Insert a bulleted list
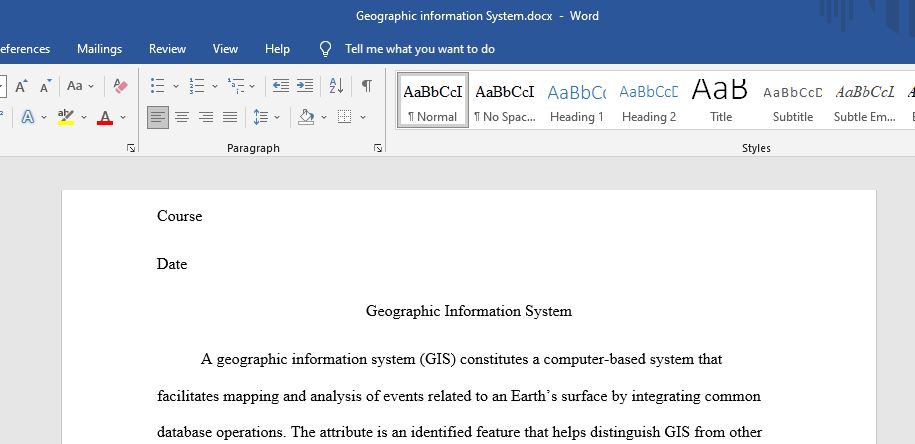915x444 pixels. pos(158,86)
